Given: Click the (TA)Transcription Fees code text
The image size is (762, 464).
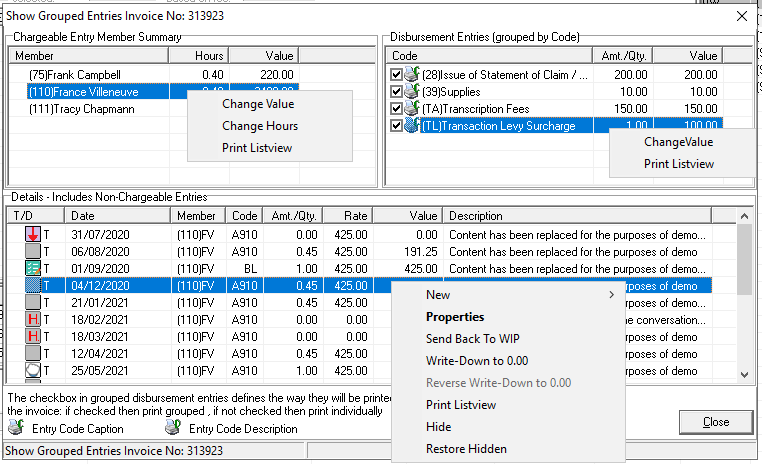Looking at the screenshot, I should point(475,109).
